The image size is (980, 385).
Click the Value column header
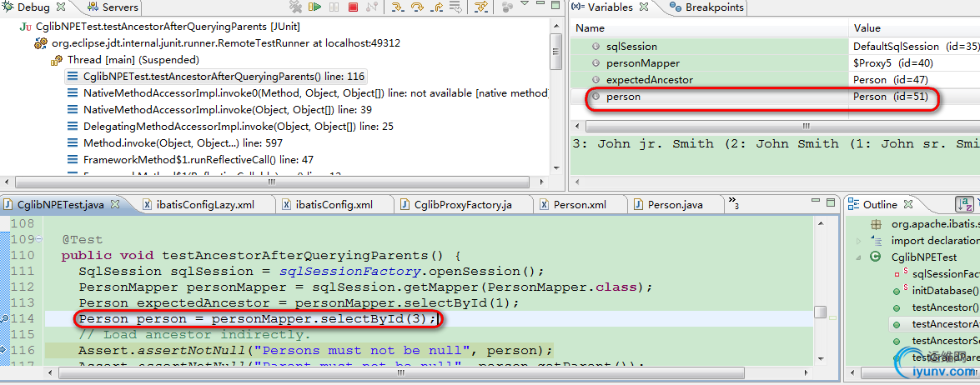coord(914,28)
